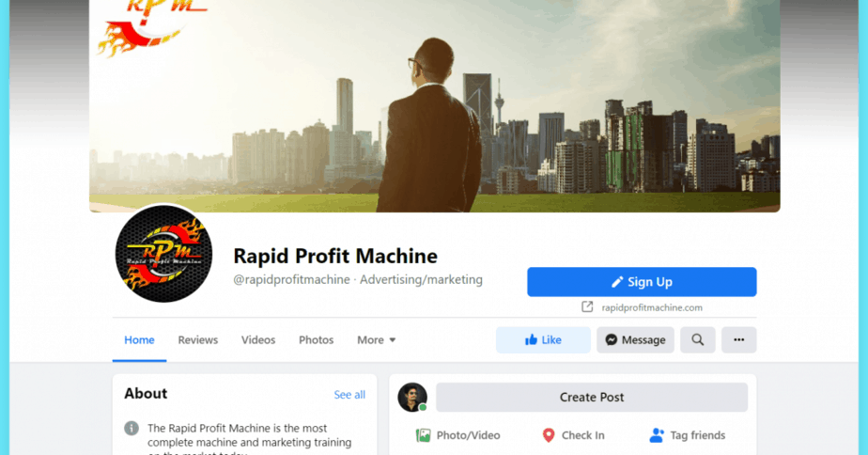Open the RPM round profile picture
This screenshot has height=455, width=868.
tap(163, 254)
